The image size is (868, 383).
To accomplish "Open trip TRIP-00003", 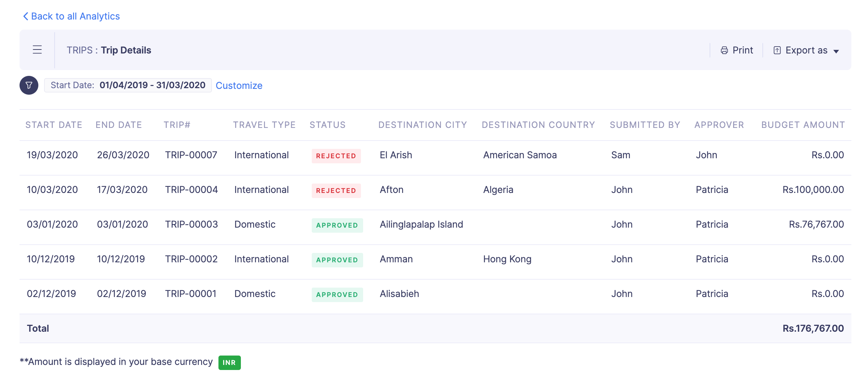I will point(191,224).
